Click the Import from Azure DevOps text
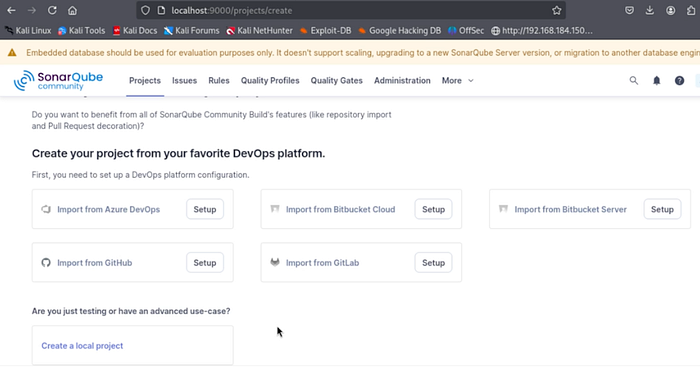 [108, 209]
